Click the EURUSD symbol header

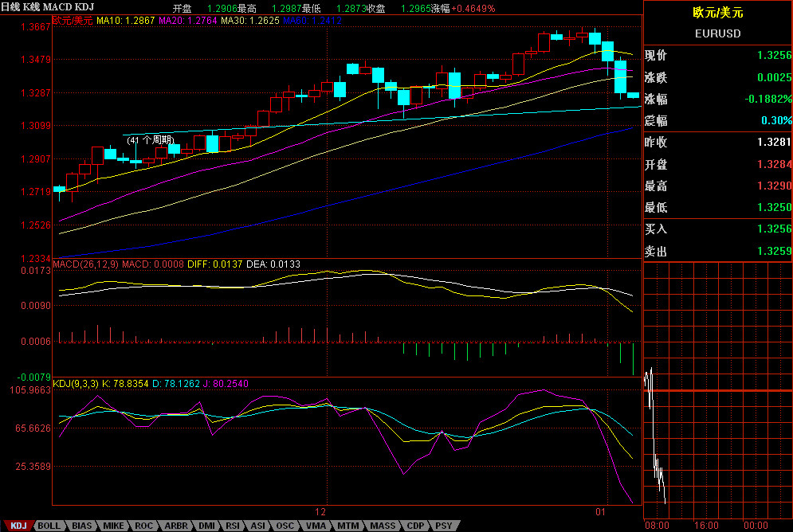point(717,33)
